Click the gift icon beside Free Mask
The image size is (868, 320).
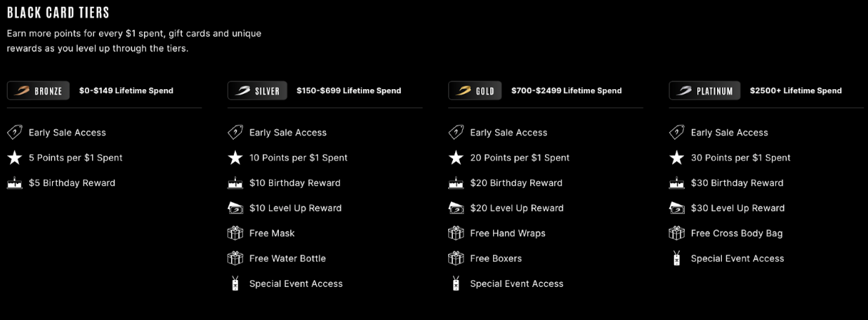tap(235, 233)
